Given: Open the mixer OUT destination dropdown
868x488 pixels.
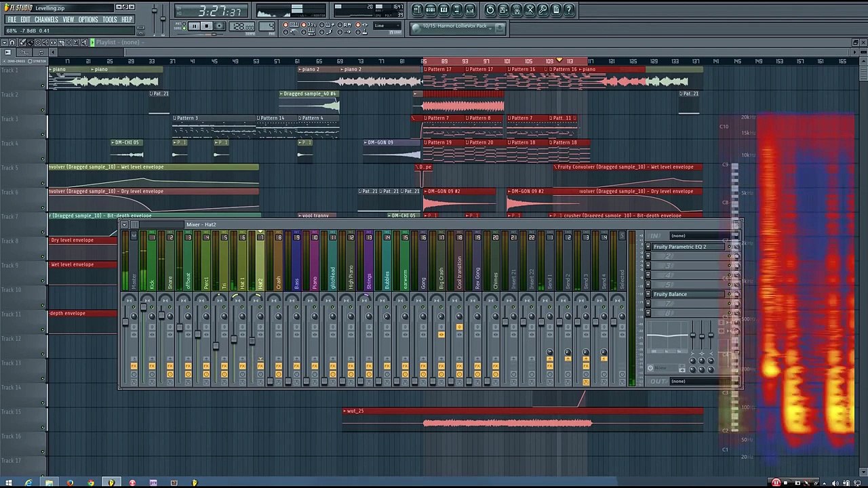Looking at the screenshot, I should pyautogui.click(x=704, y=382).
